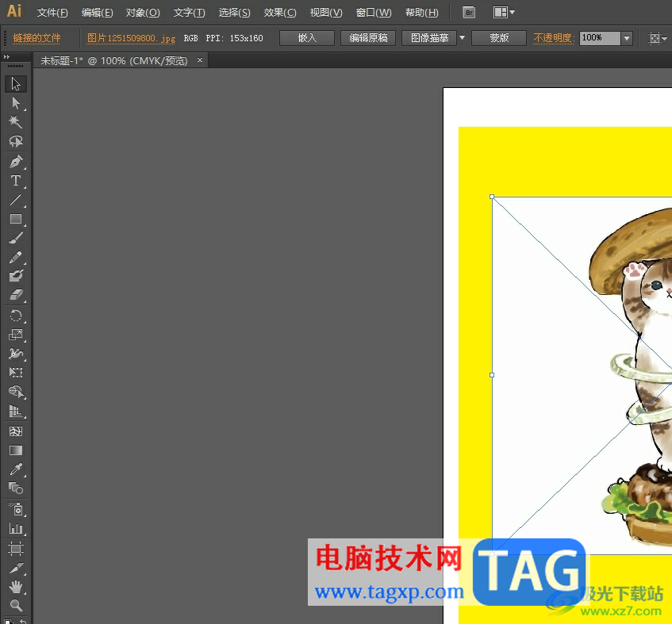Click the 蒙版 (Mask) button
Screen dimensions: 672x624
(499, 38)
